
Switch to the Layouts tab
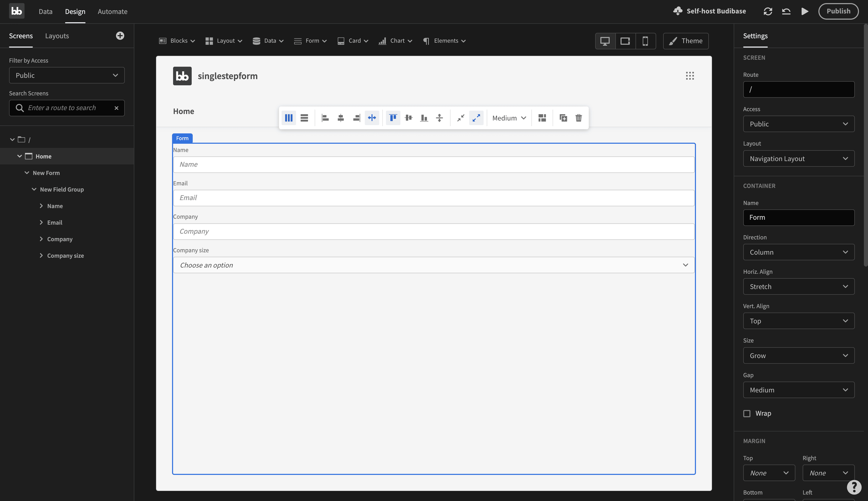point(57,36)
